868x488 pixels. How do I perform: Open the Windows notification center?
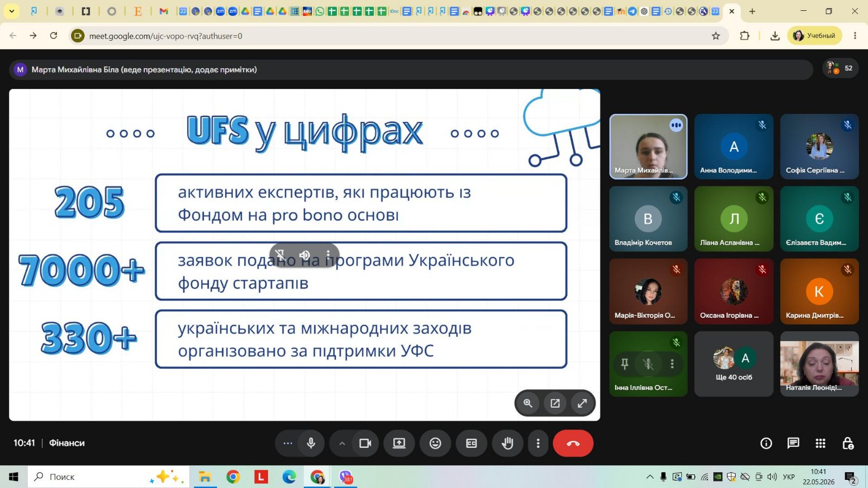click(851, 477)
